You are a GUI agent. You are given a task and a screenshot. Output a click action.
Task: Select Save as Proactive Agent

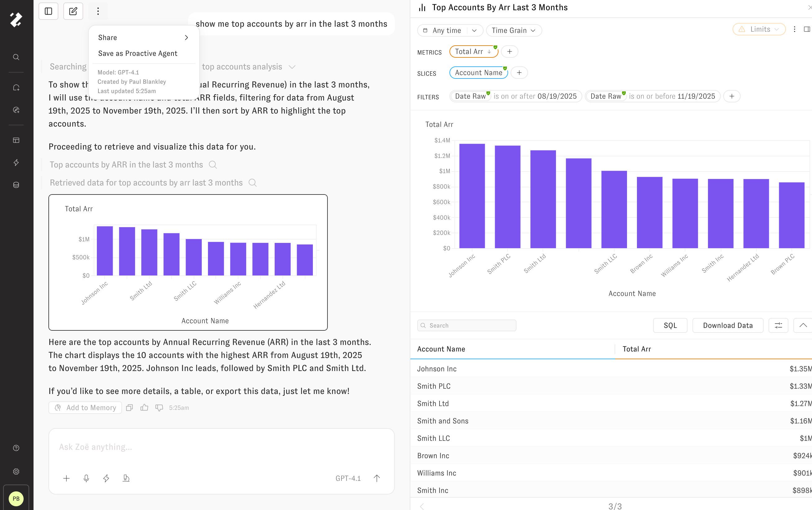[x=138, y=53]
